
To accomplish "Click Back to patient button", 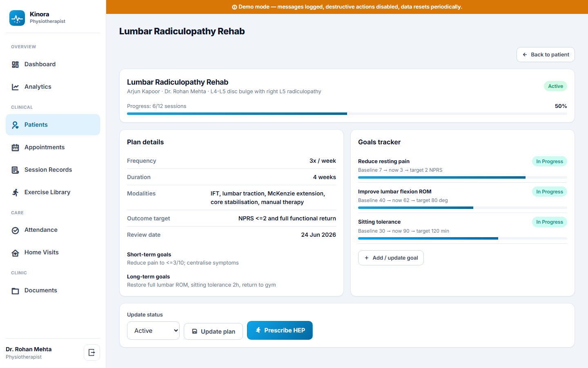I will pyautogui.click(x=546, y=55).
